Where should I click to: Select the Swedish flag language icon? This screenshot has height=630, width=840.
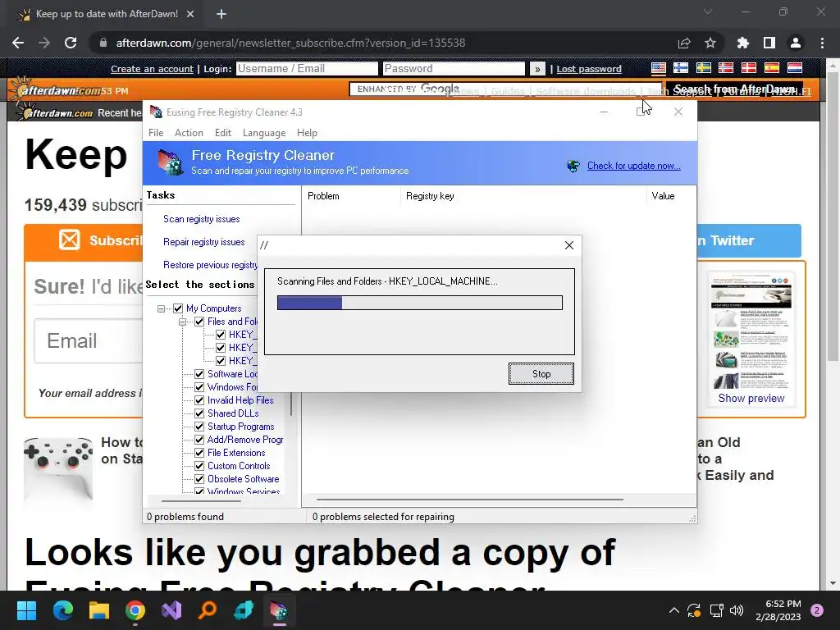tap(703, 68)
